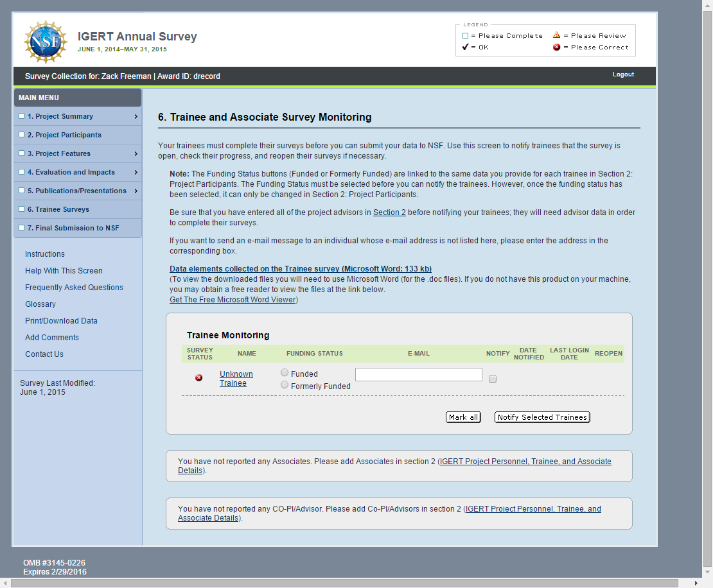Screen dimensions: 713x588
Task: Click the Trainee Surveys status box icon
Action: click(21, 209)
